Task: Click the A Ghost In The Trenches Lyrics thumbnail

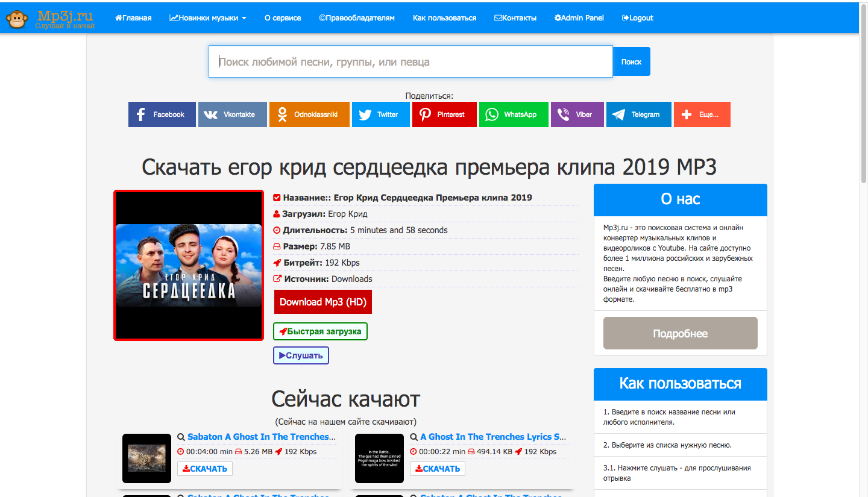Action: tap(379, 458)
